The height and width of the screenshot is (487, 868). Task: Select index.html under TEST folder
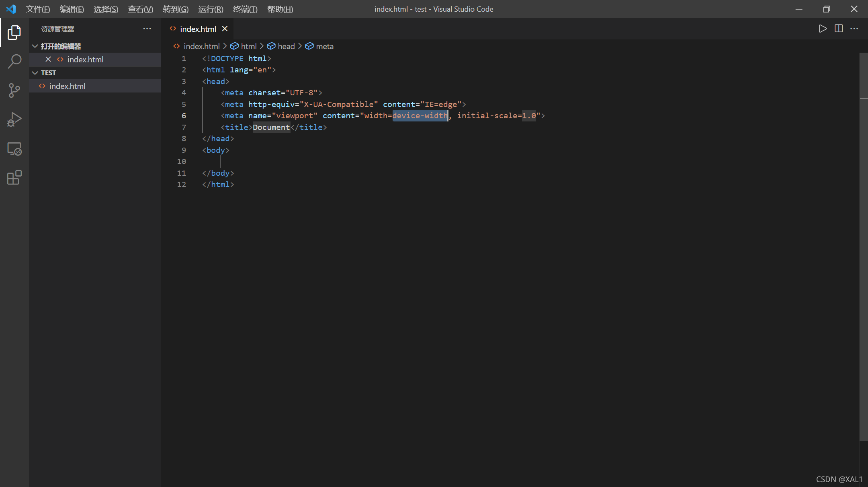click(67, 86)
